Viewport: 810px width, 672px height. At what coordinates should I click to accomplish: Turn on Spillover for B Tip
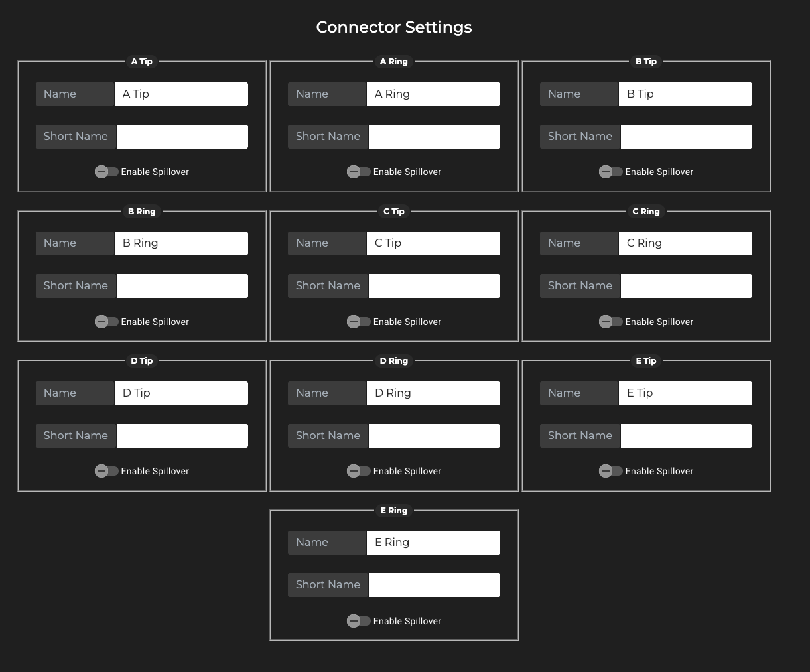click(x=610, y=172)
